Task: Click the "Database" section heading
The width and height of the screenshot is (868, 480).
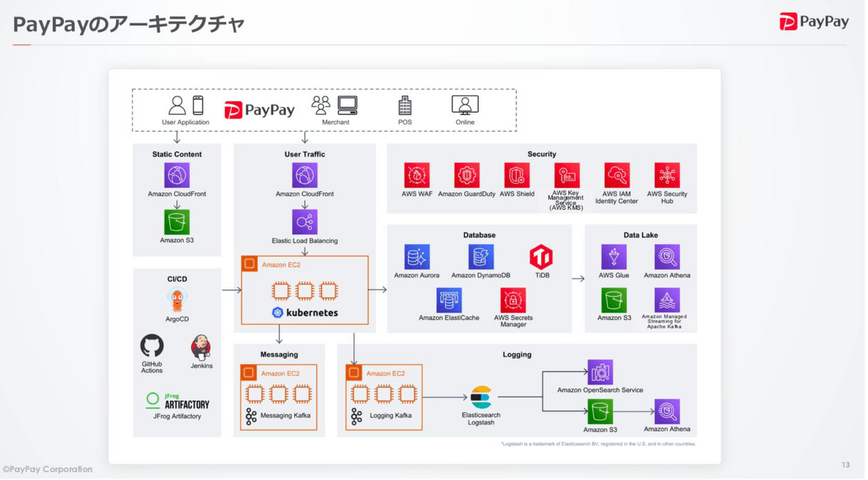Action: [x=479, y=235]
